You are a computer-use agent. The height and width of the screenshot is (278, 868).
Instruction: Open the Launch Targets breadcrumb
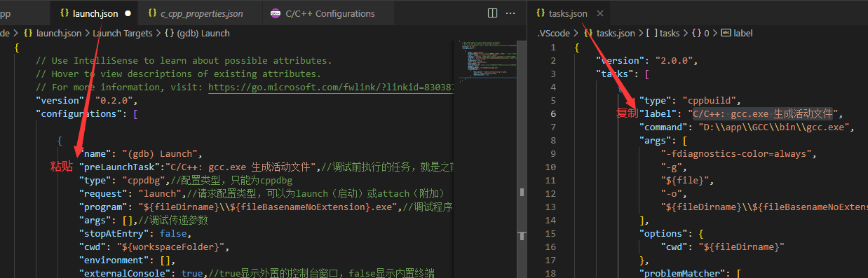[123, 33]
